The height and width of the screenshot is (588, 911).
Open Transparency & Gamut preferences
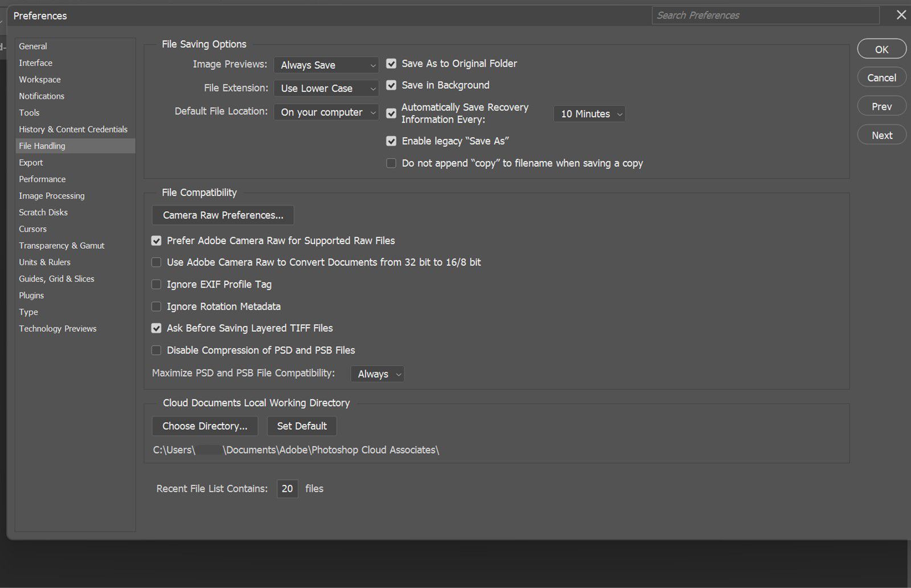(61, 245)
